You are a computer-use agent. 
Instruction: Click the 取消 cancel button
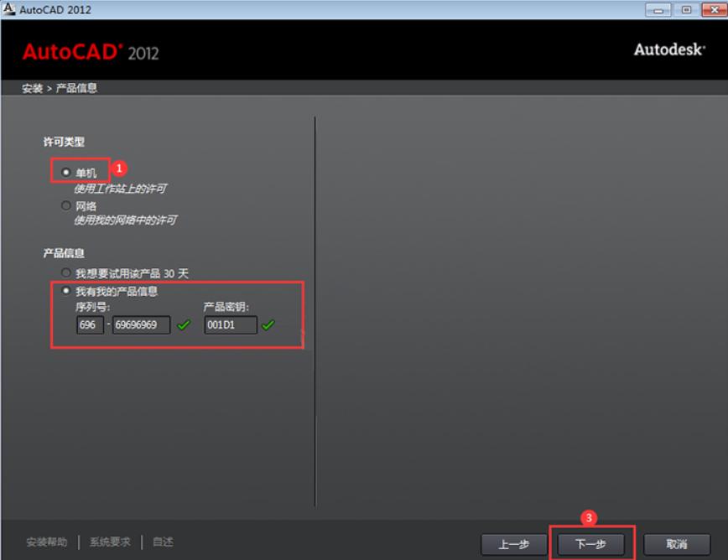[x=677, y=544]
